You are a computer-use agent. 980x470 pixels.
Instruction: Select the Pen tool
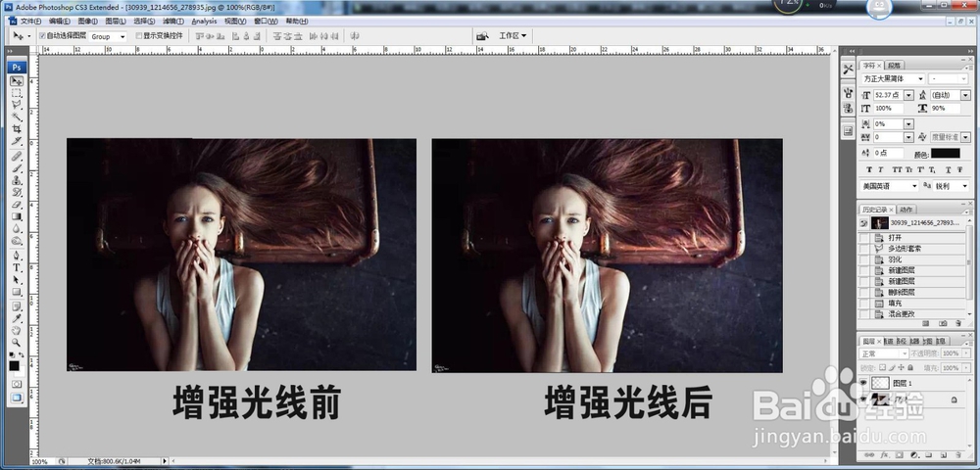(x=17, y=256)
